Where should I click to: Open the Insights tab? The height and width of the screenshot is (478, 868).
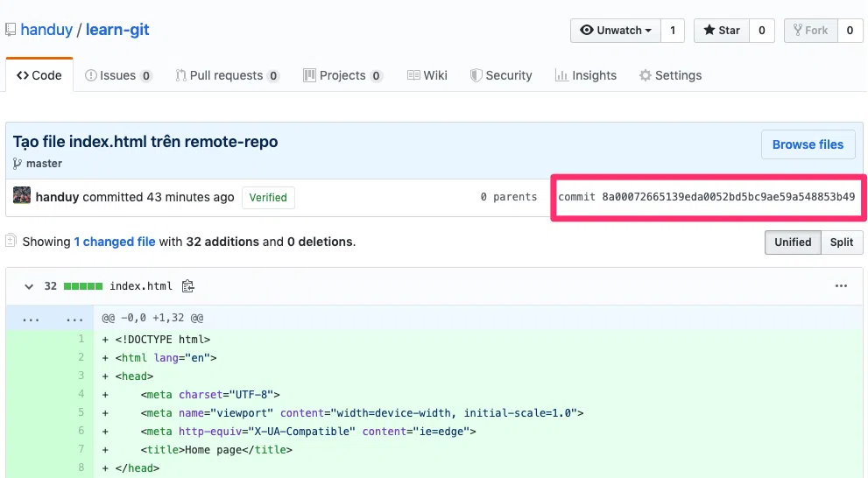pyautogui.click(x=586, y=75)
